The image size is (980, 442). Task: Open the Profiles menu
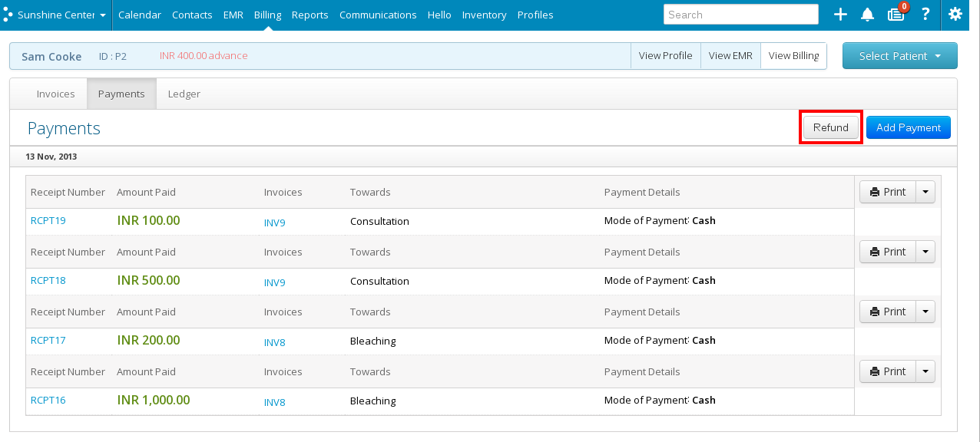(535, 15)
